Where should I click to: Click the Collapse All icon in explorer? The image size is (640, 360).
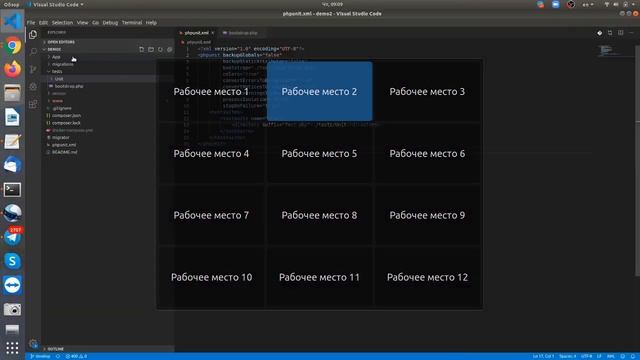pyautogui.click(x=170, y=49)
